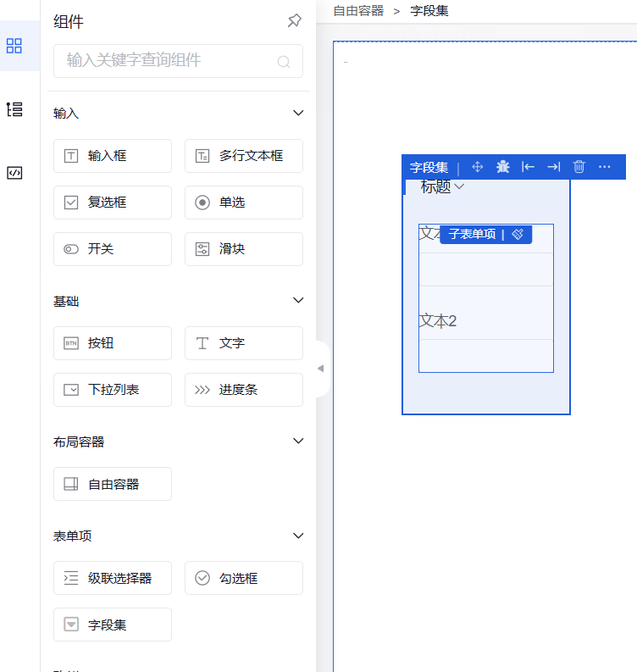The height and width of the screenshot is (672, 637).
Task: Select 字段集 in the breadcrumb
Action: click(x=429, y=11)
